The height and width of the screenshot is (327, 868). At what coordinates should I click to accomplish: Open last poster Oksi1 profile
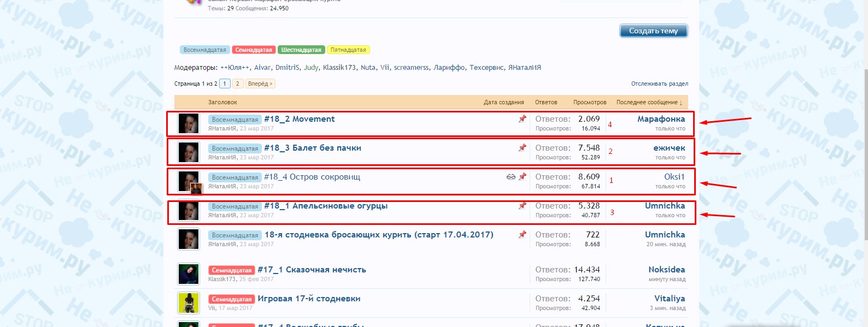pyautogui.click(x=675, y=177)
